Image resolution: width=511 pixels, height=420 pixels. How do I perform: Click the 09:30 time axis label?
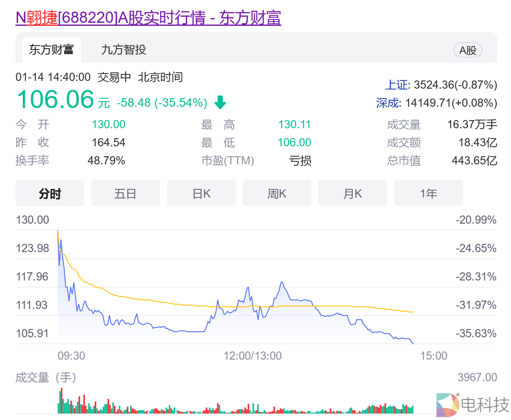pos(71,356)
